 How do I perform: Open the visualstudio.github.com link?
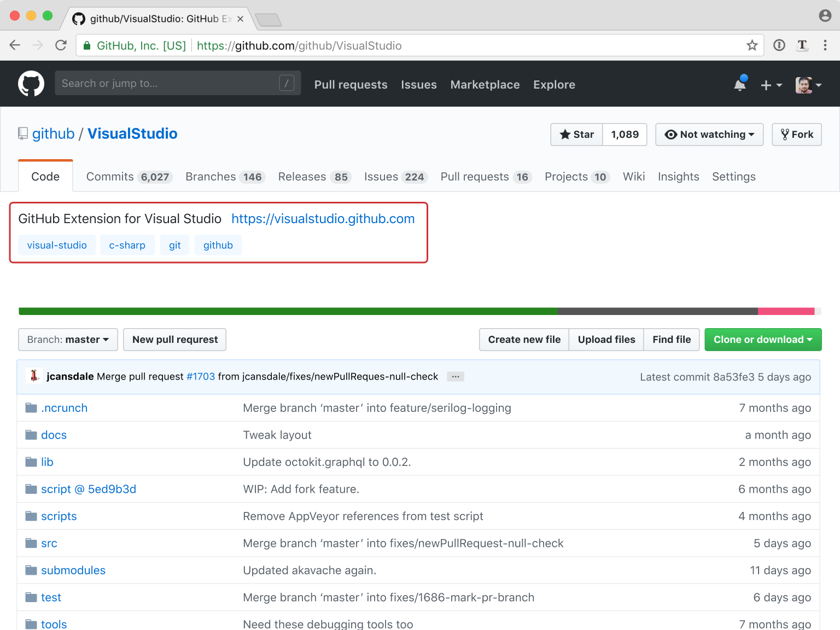pos(323,219)
